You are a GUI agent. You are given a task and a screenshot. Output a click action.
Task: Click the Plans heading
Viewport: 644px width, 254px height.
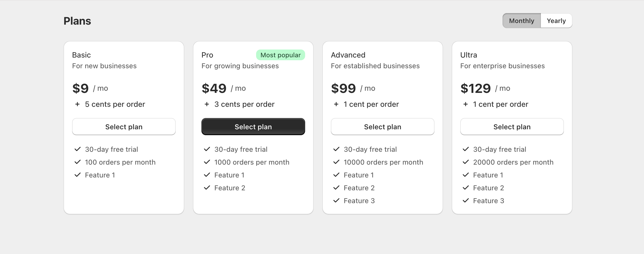pos(77,21)
